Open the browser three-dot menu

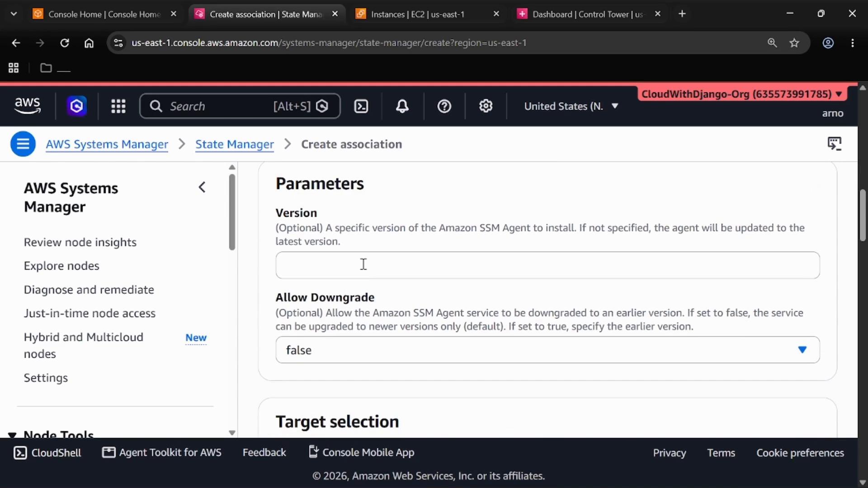click(x=853, y=43)
